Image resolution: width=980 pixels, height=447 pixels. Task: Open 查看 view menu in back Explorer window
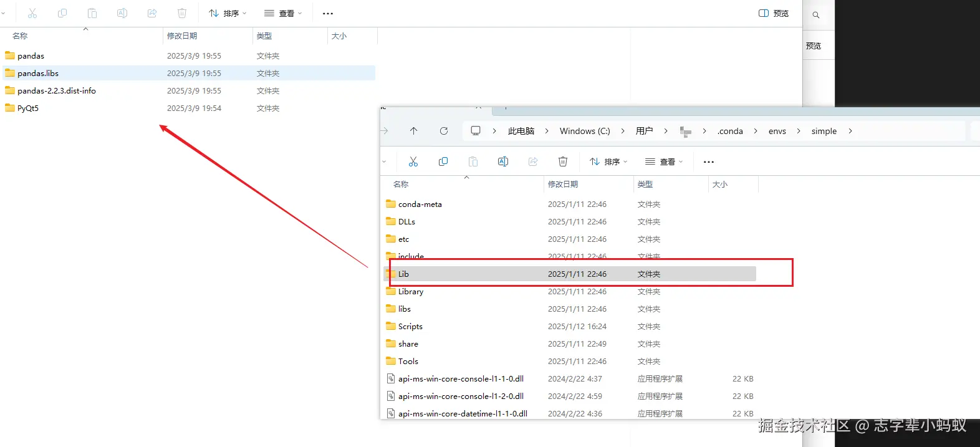283,13
